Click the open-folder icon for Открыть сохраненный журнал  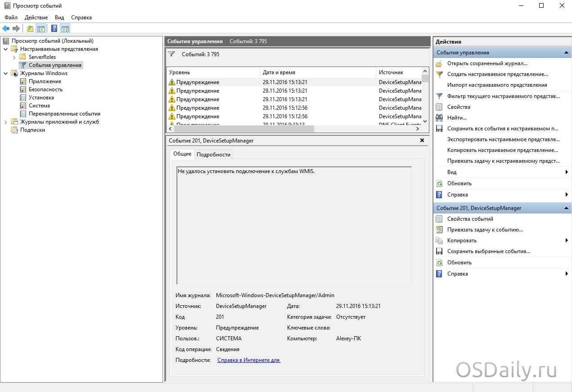point(439,63)
